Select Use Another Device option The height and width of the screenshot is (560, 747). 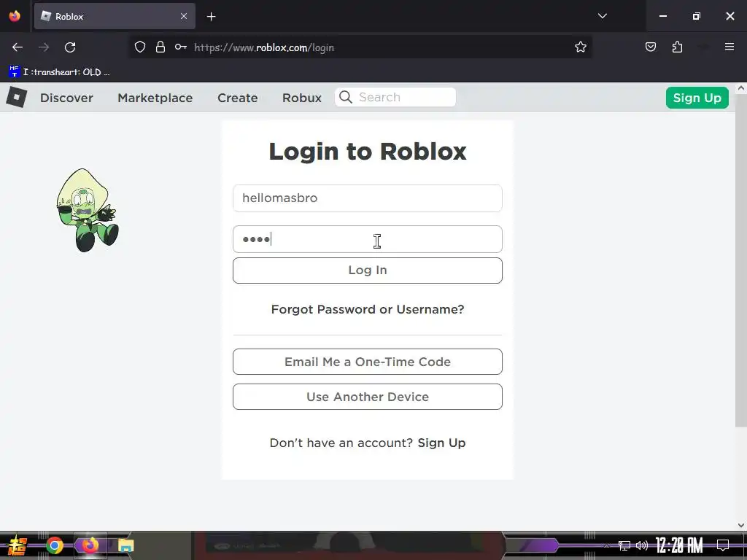click(368, 397)
